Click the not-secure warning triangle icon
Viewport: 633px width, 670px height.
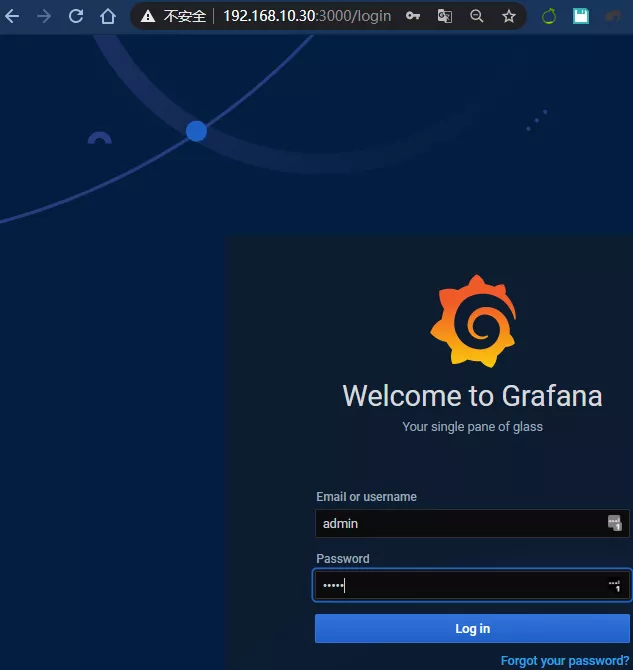pos(148,17)
